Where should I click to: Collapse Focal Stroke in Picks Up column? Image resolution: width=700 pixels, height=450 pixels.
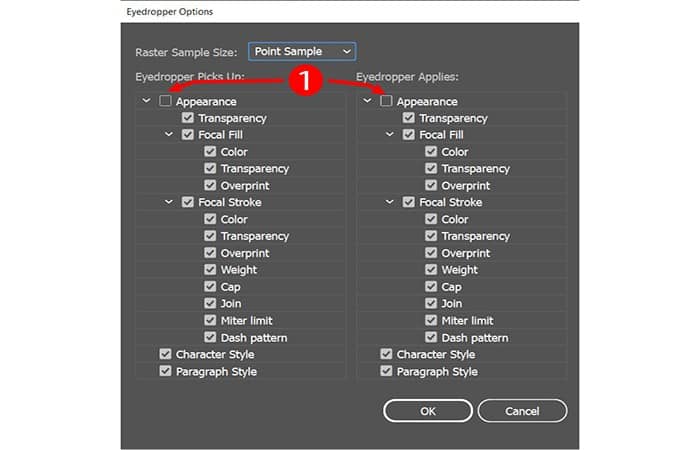(x=169, y=202)
